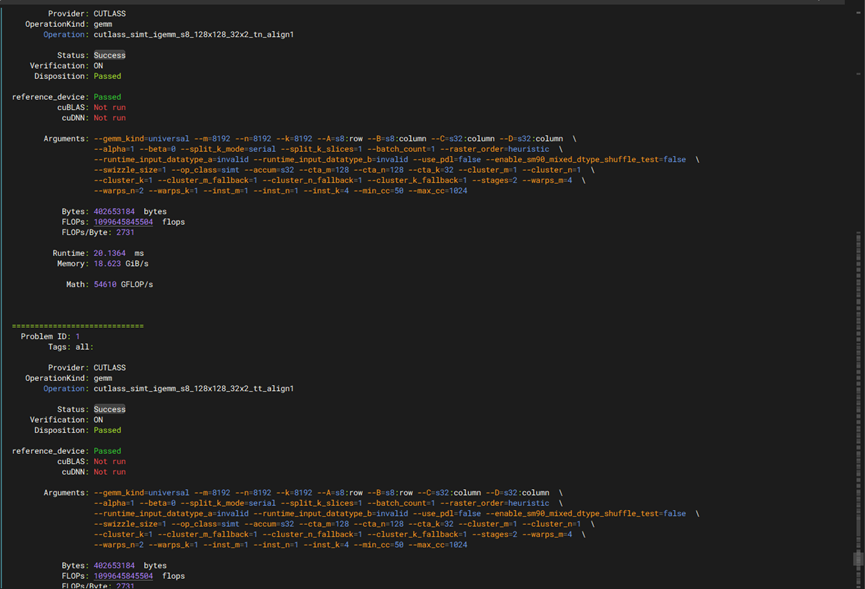
Task: Click the FLOPs value 1099645845504 above Runtime
Action: coord(123,222)
